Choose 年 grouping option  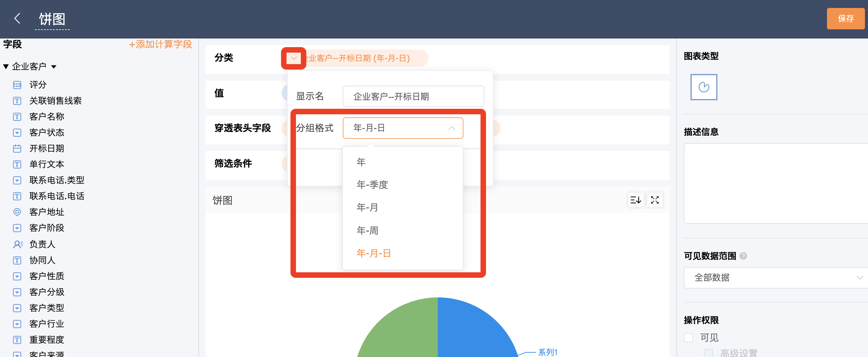point(402,162)
